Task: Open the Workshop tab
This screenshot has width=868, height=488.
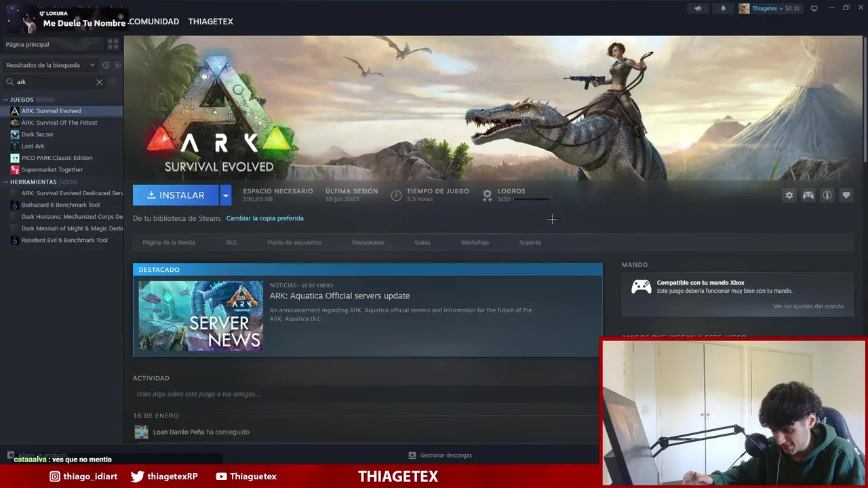Action: pos(475,243)
